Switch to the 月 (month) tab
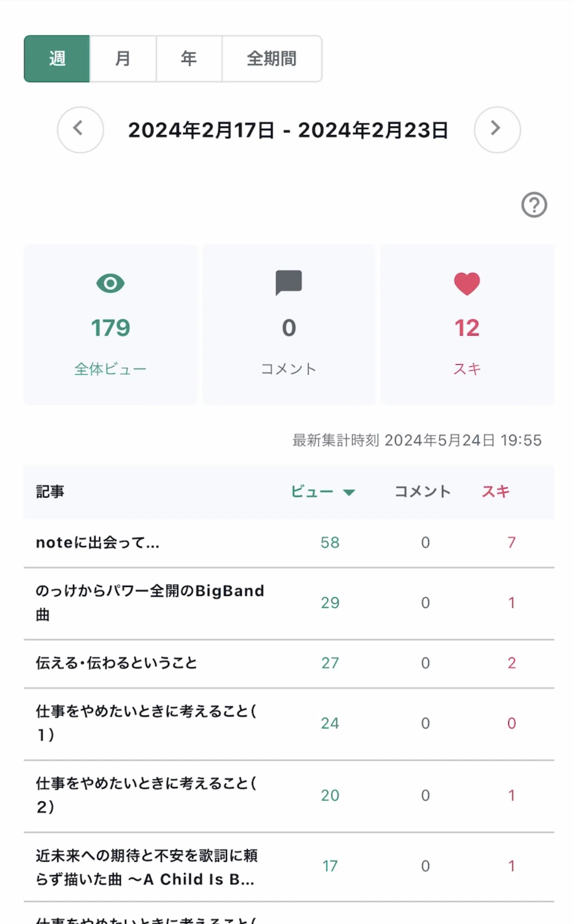The height and width of the screenshot is (924, 573). (x=123, y=58)
